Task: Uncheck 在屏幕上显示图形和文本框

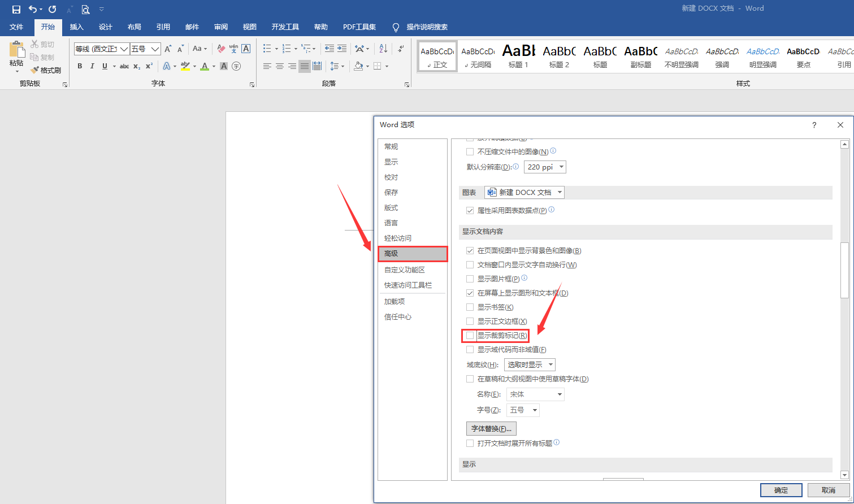Action: click(470, 293)
